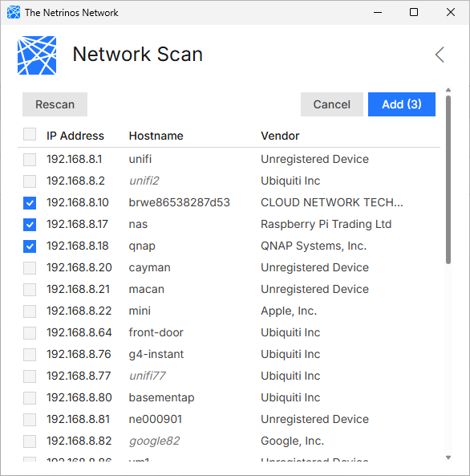470x476 pixels.
Task: Check the box for 192.168.8.1
Action: tap(30, 160)
